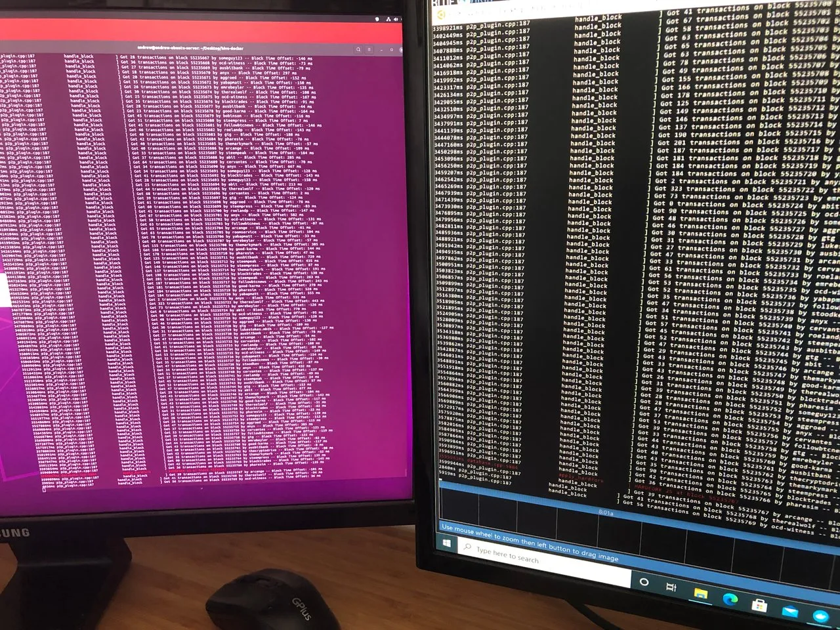Open Microsoft Store from the taskbar
Viewport: 840px width, 630px height.
coord(759,604)
